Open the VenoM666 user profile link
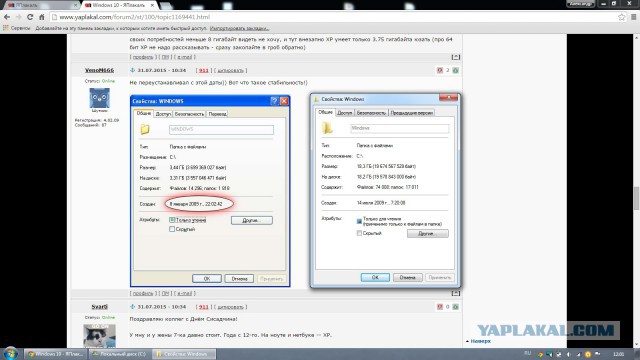 click(x=99, y=70)
